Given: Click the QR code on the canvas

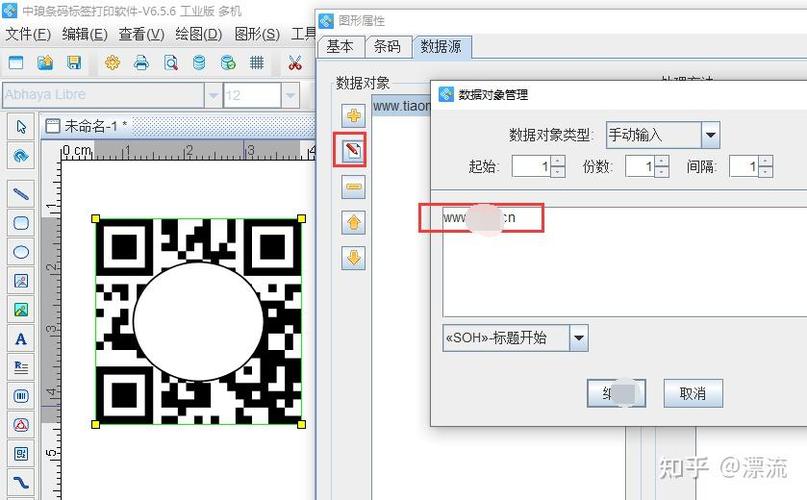Looking at the screenshot, I should point(199,321).
